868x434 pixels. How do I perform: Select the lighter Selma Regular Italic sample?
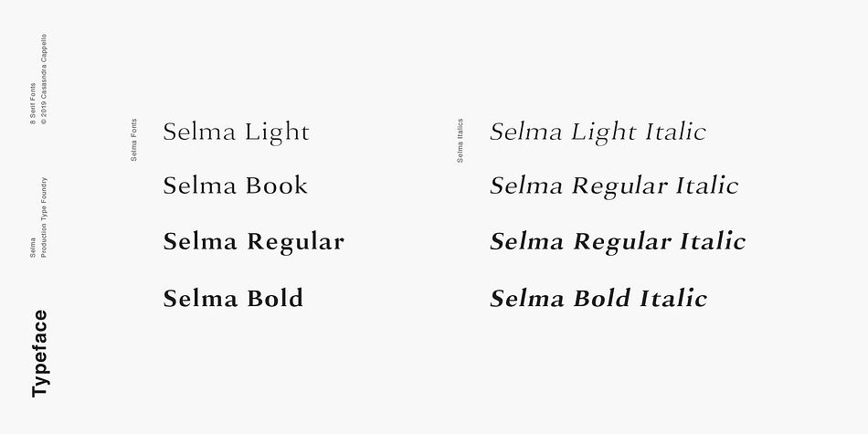pyautogui.click(x=614, y=186)
